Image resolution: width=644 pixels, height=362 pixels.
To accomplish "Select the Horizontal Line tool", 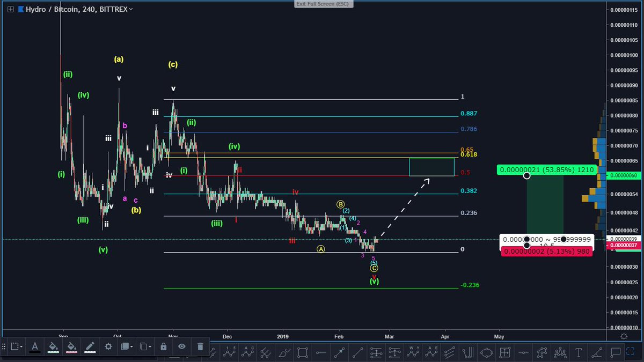I will 523,352.
